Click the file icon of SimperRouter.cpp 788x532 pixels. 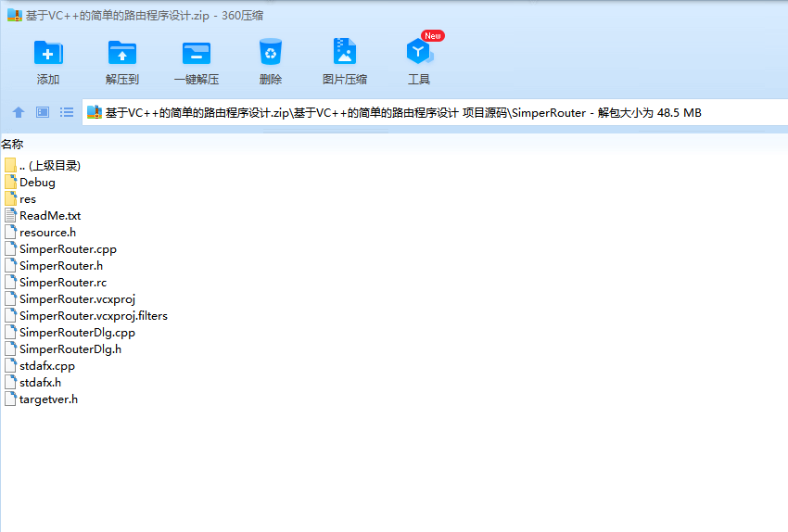click(10, 248)
